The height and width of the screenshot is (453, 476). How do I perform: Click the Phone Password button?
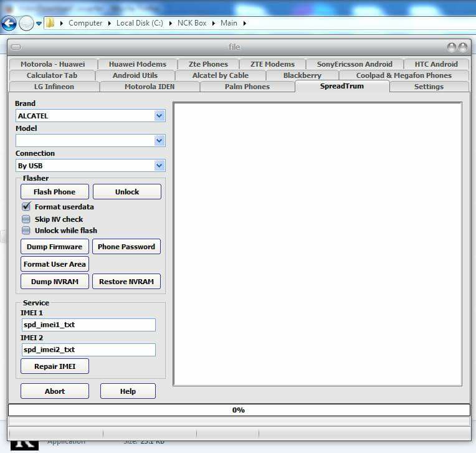click(x=126, y=247)
